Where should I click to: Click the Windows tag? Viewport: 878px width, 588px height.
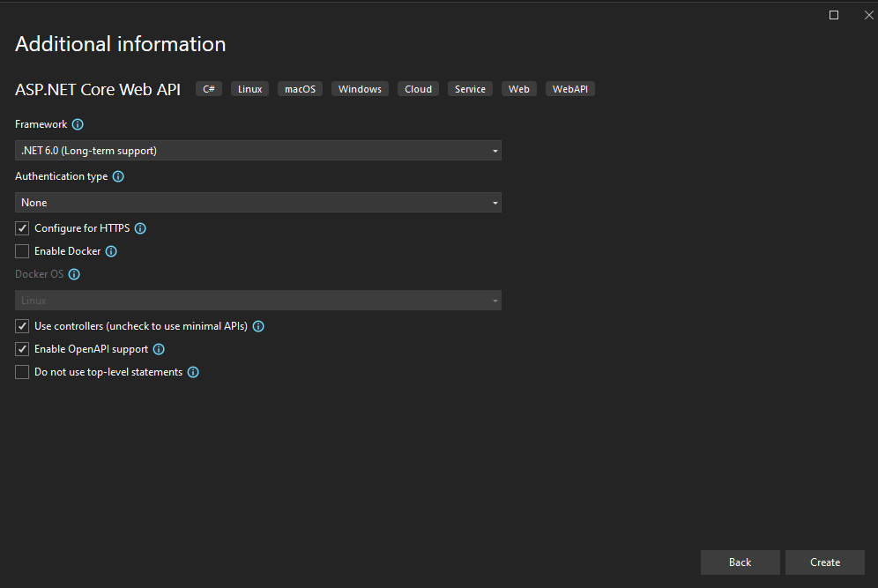tap(360, 89)
